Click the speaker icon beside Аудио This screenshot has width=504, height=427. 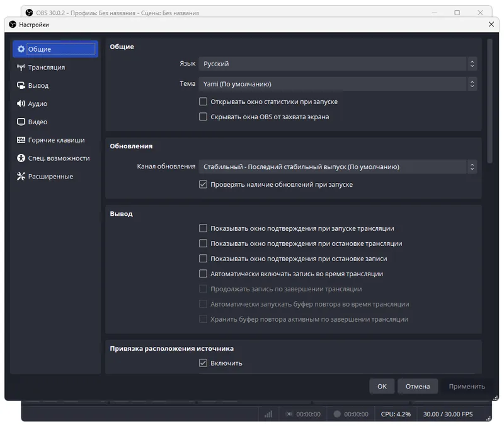21,103
